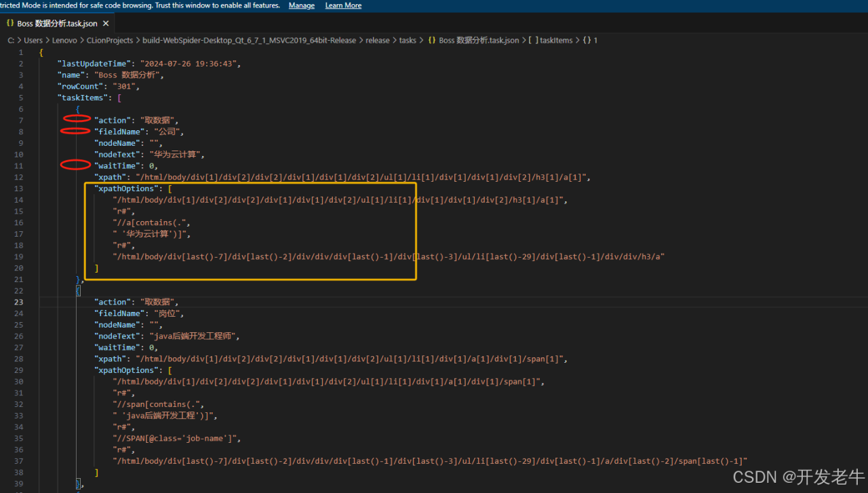Screen dimensions: 868x493
Task: Expand the Lenovo breadcrumb segment
Action: coord(64,41)
